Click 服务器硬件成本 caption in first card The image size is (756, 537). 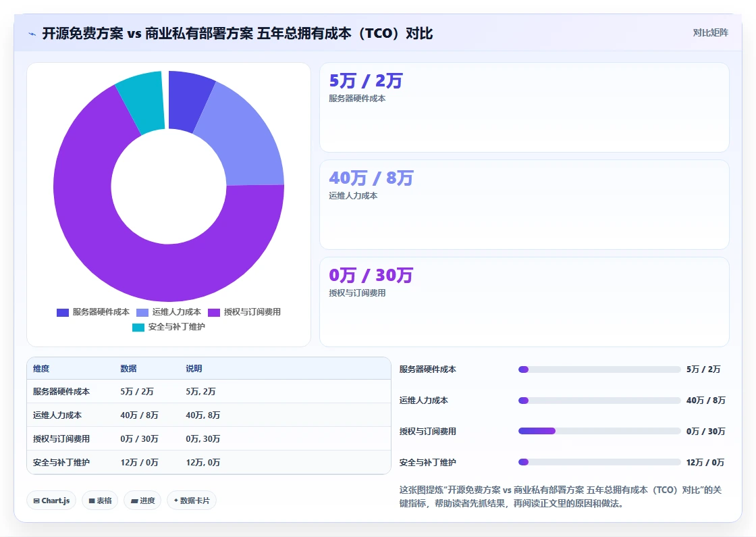click(x=357, y=99)
